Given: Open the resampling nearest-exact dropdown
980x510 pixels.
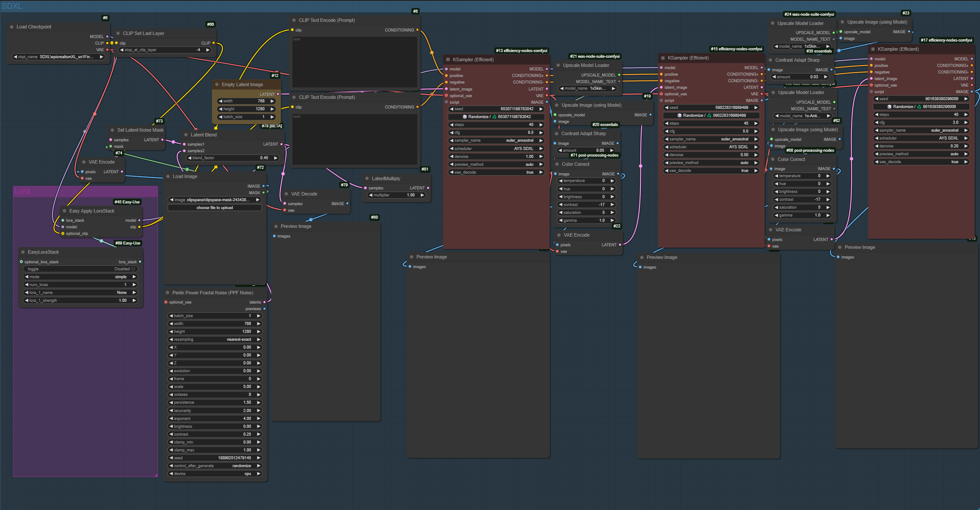Looking at the screenshot, I should tap(215, 339).
